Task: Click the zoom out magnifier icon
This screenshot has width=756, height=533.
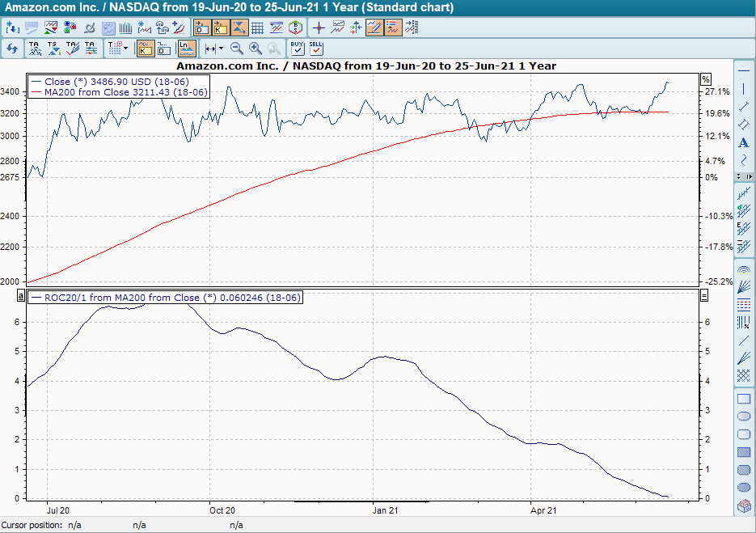Action: [x=236, y=49]
